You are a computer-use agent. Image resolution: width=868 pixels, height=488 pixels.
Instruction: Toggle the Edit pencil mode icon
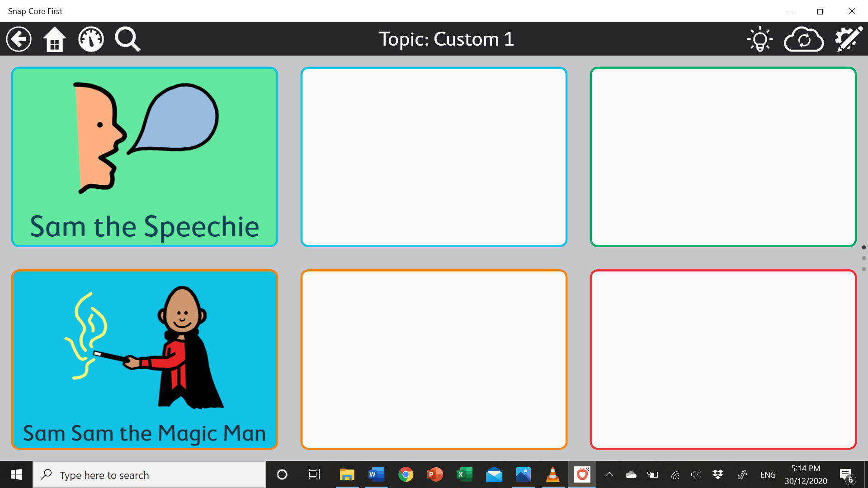849,39
